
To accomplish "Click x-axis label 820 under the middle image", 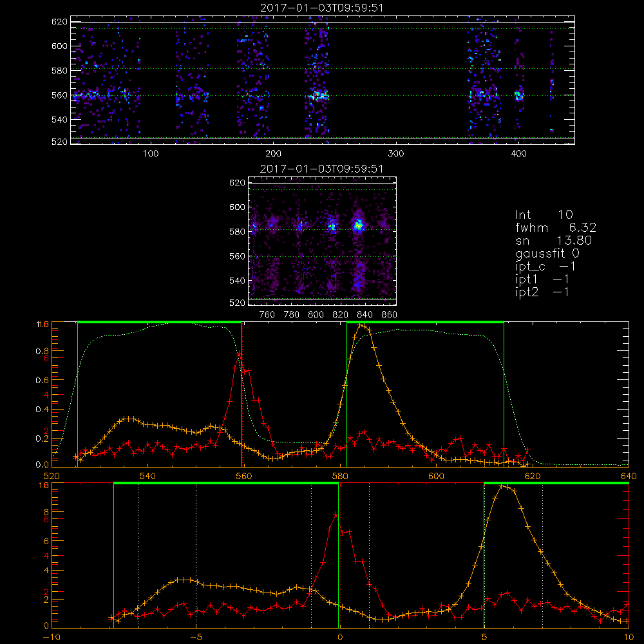I will point(341,315).
